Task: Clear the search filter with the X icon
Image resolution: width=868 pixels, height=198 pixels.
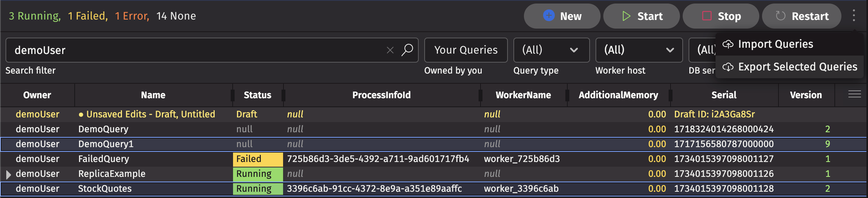Action: (390, 50)
